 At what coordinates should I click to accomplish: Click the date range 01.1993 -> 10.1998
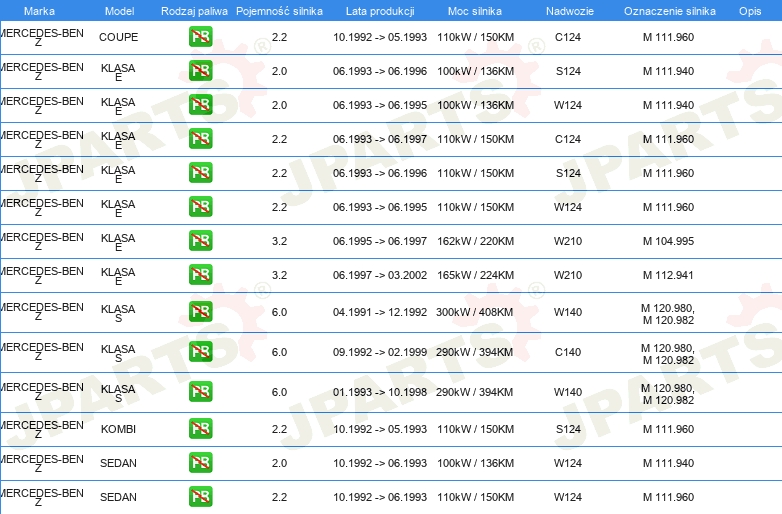click(380, 392)
